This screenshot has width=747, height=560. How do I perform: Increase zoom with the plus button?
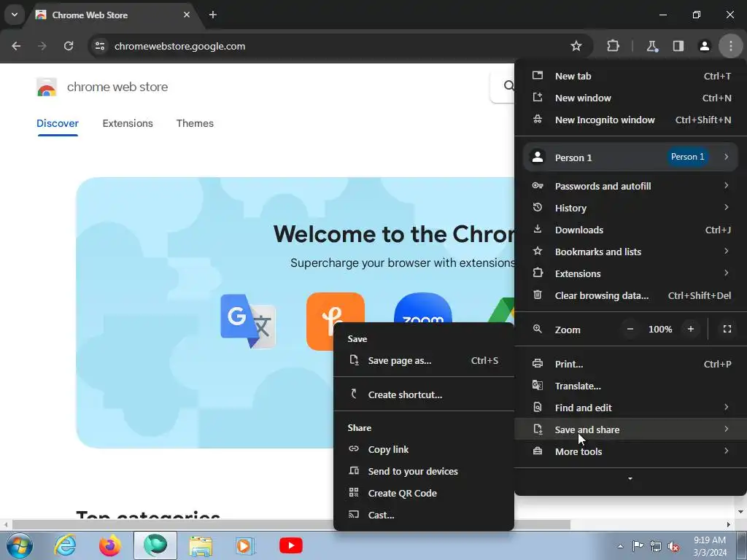[691, 329]
